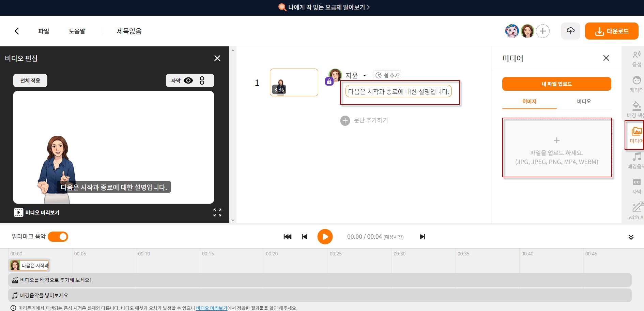Select the scene 1 thumbnail showing 3.3s

(294, 82)
